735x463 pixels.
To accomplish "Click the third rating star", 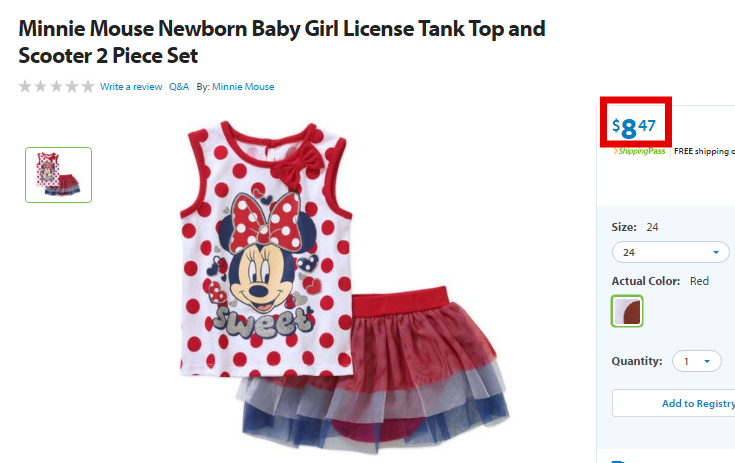I will pos(56,86).
